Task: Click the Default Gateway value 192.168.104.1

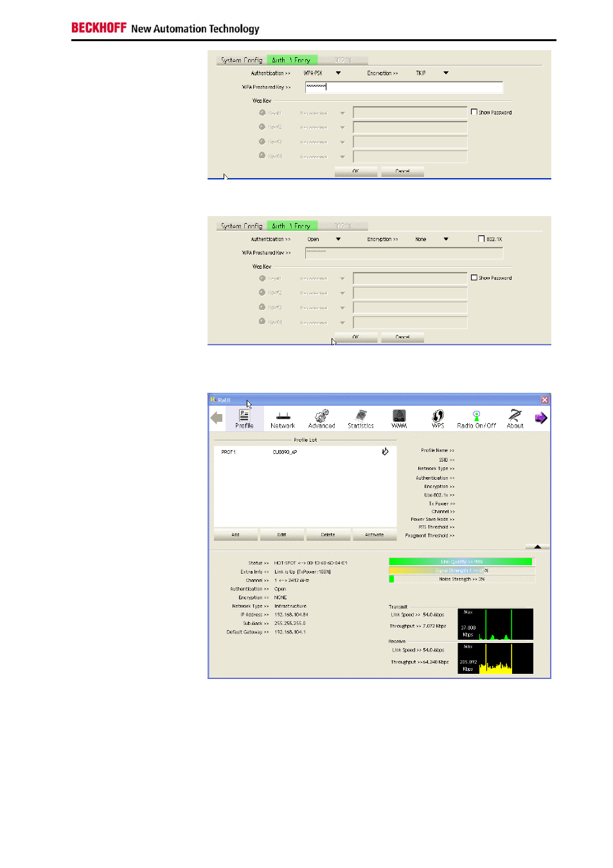Action: point(290,632)
